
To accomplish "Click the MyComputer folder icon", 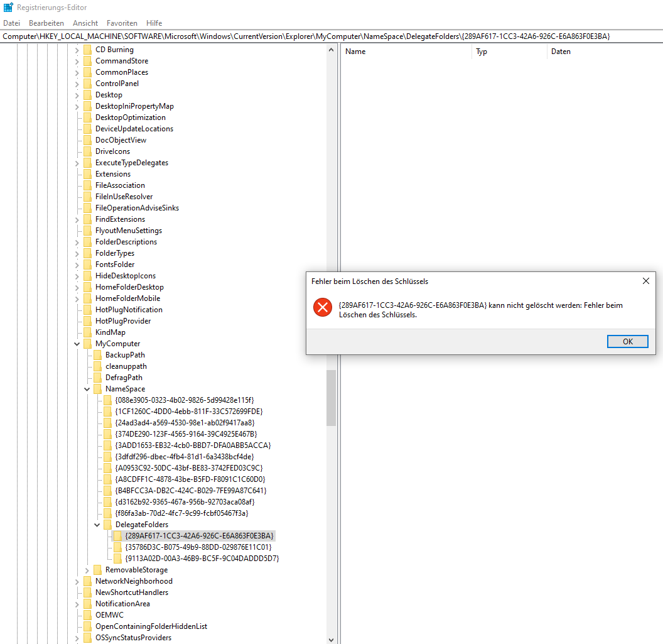I will coord(88,343).
